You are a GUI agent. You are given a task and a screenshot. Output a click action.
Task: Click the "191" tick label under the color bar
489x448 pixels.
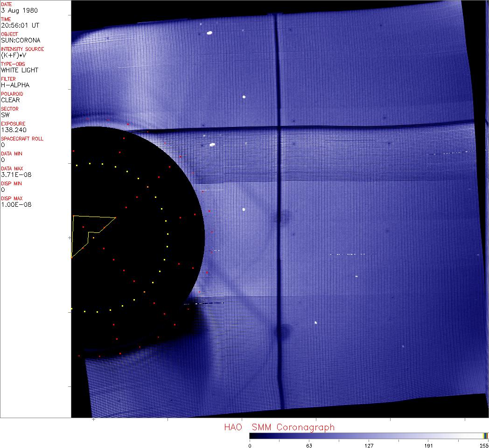(428, 445)
